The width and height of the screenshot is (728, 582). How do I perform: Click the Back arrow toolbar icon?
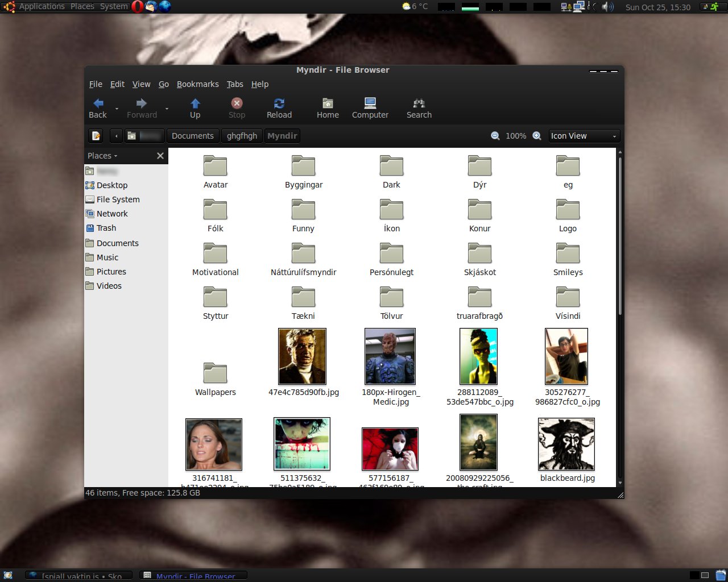[x=98, y=103]
